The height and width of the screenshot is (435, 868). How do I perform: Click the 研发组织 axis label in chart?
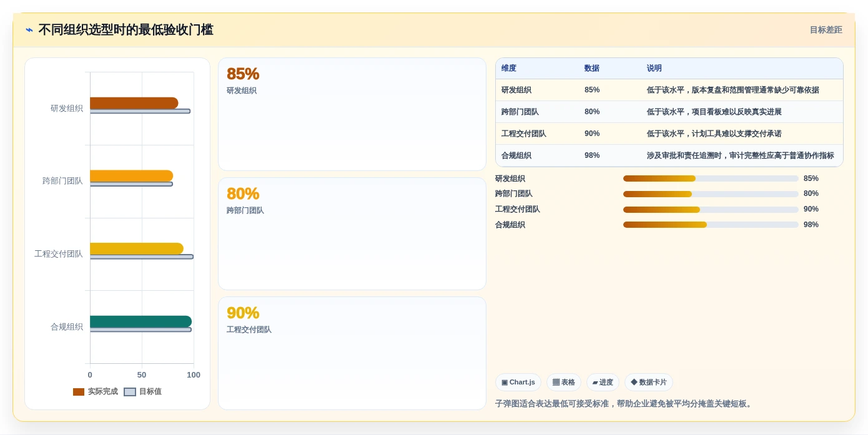pos(67,109)
